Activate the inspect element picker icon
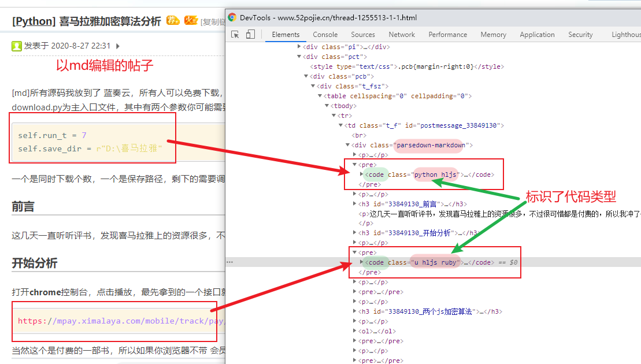 pos(235,35)
